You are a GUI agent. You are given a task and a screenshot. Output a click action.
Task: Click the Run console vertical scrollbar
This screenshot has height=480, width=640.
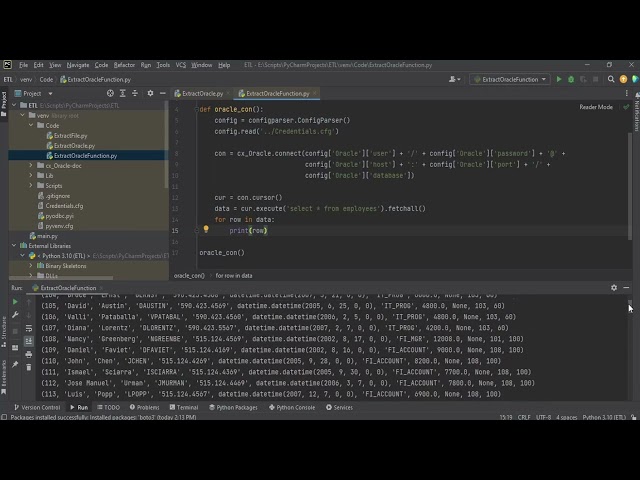click(x=630, y=305)
